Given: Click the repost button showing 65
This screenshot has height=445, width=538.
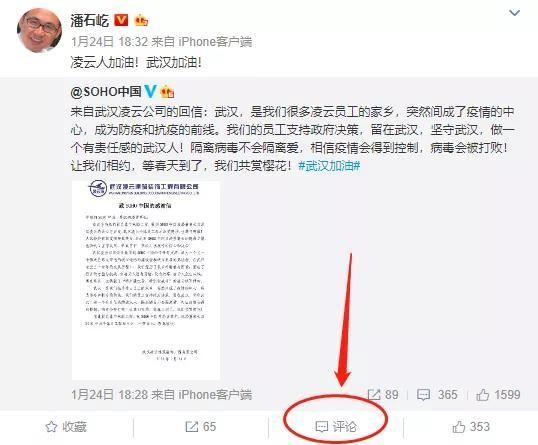Looking at the screenshot, I should click(x=200, y=427).
